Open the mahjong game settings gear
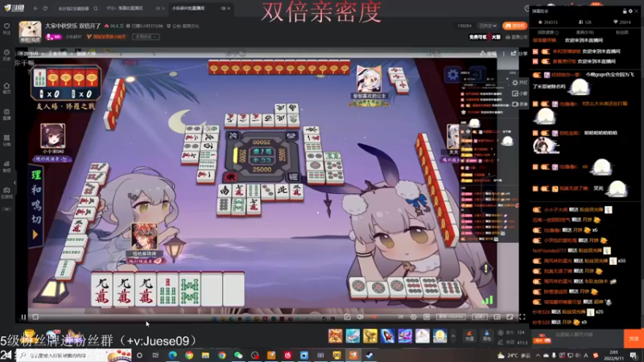The height and width of the screenshot is (362, 644). [452, 75]
